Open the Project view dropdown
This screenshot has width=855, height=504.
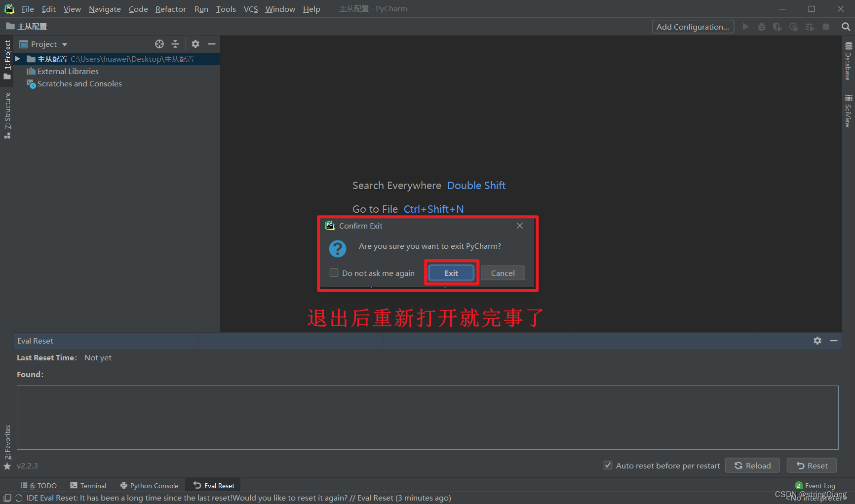43,44
